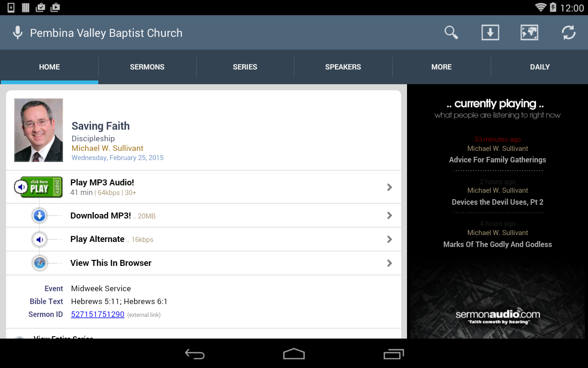The image size is (588, 368).
Task: Click the green PLAY audio button
Action: [39, 187]
